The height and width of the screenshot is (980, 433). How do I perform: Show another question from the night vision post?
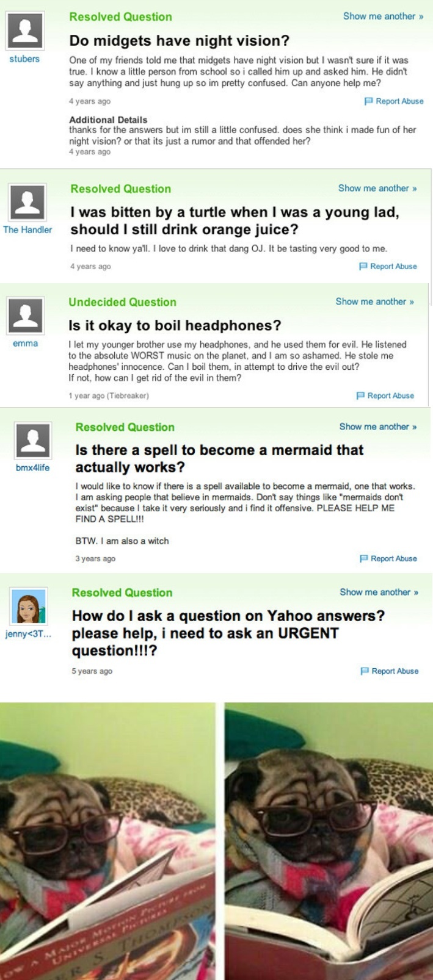tap(383, 16)
